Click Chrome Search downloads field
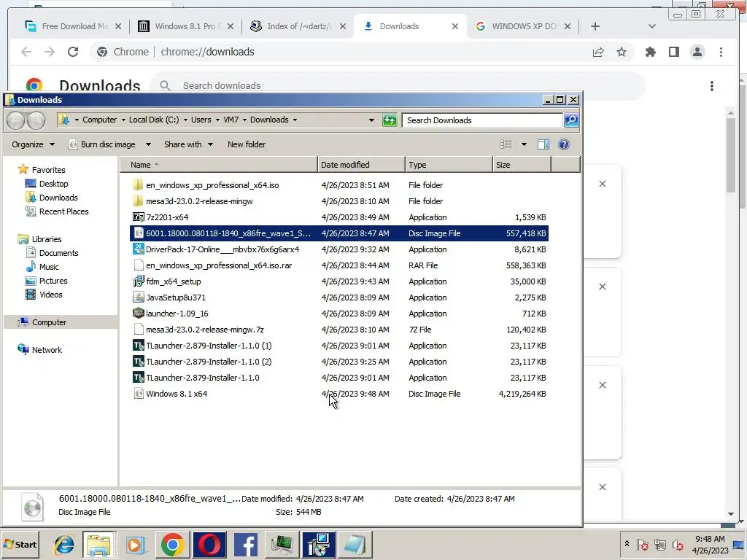 [398, 86]
